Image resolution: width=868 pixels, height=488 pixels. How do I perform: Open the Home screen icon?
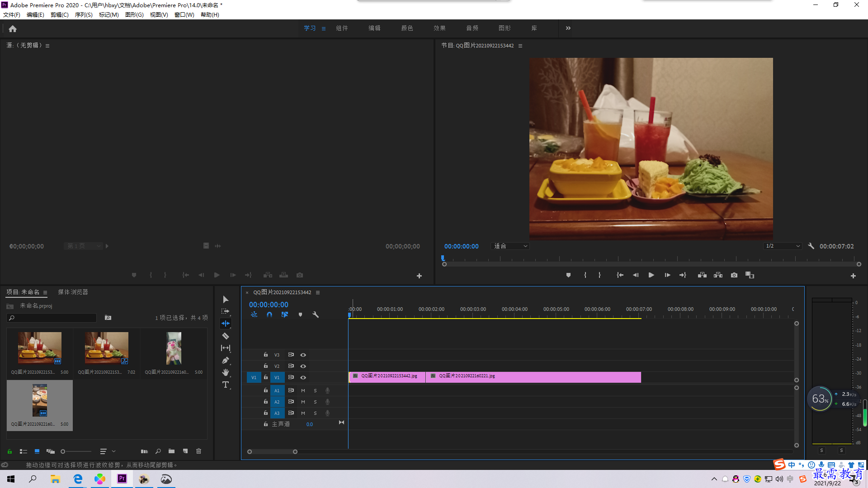(x=13, y=28)
